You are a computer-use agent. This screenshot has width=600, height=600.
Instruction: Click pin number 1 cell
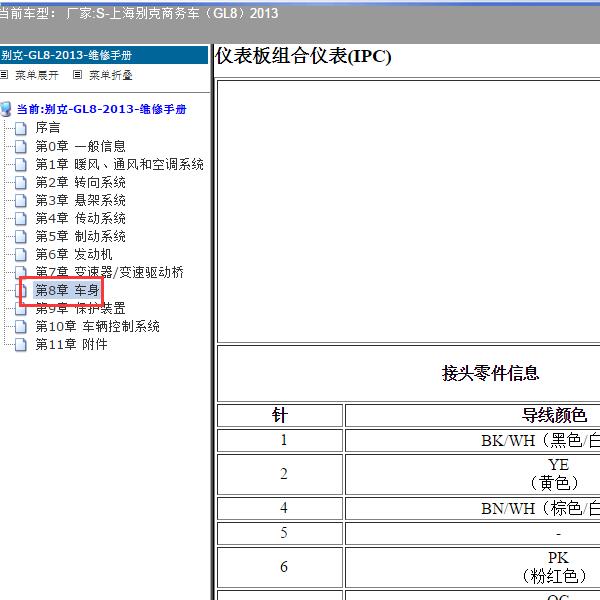[280, 440]
